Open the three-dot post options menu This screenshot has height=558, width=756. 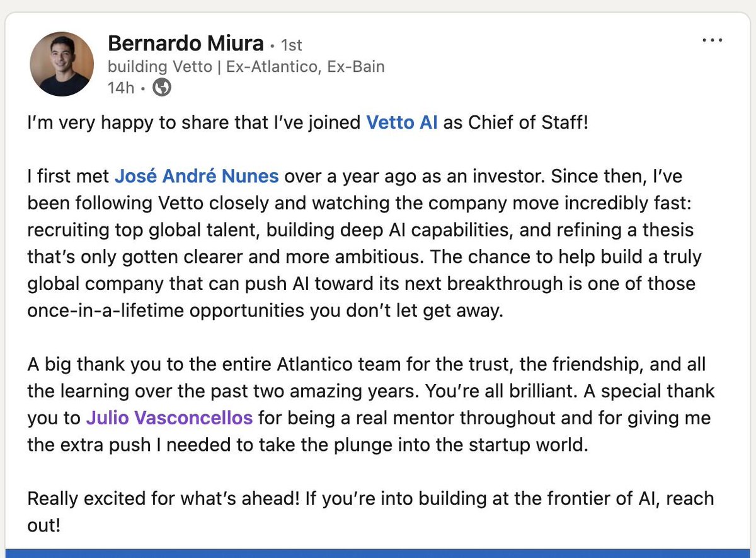click(712, 40)
